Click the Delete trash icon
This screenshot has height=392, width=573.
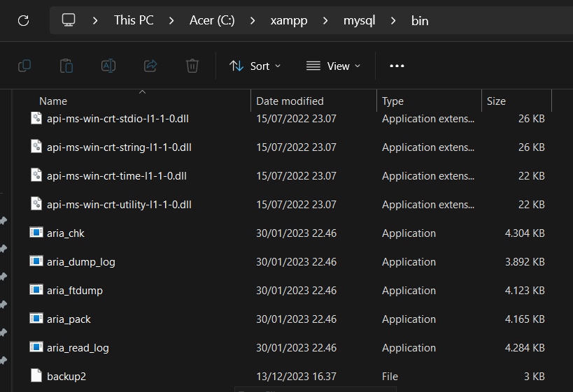(192, 66)
